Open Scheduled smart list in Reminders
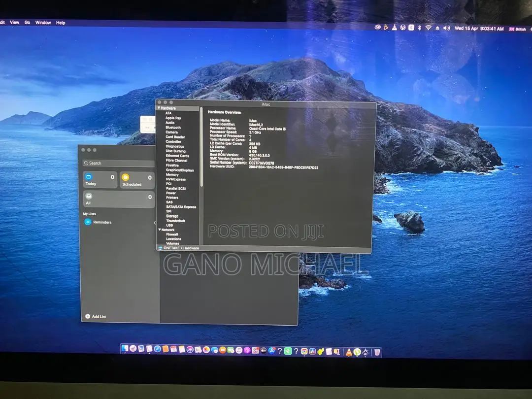Screen dimensions: 532x399 (x=137, y=180)
